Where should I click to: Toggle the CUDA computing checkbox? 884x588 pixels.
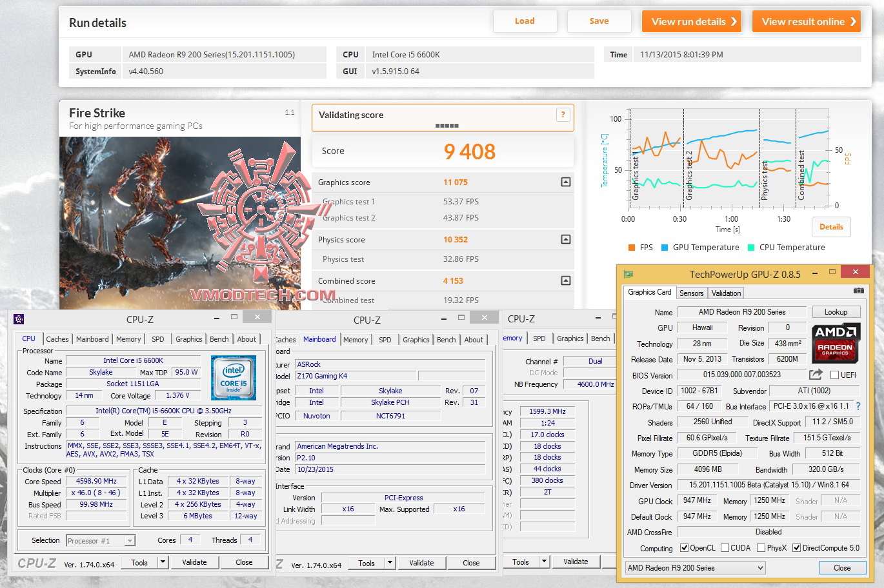point(725,548)
